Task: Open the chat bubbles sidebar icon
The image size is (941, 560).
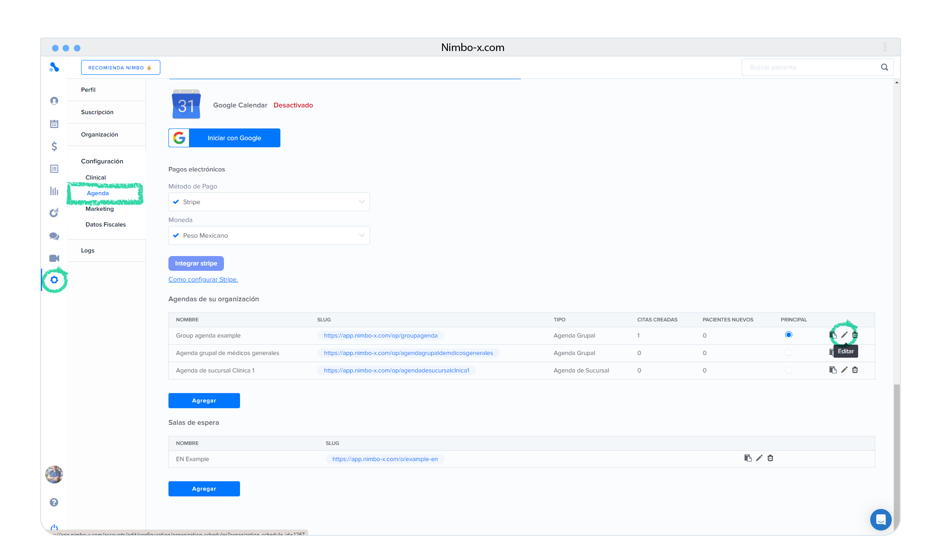Action: (54, 236)
